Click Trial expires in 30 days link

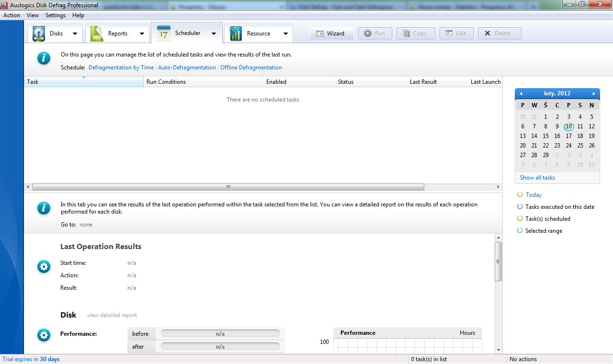(31, 359)
